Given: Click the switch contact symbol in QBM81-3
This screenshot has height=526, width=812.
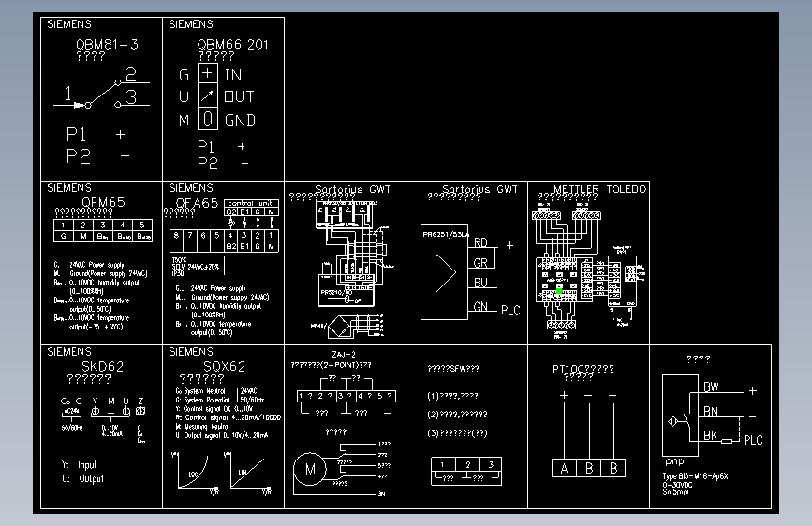Looking at the screenshot, I should 102,94.
